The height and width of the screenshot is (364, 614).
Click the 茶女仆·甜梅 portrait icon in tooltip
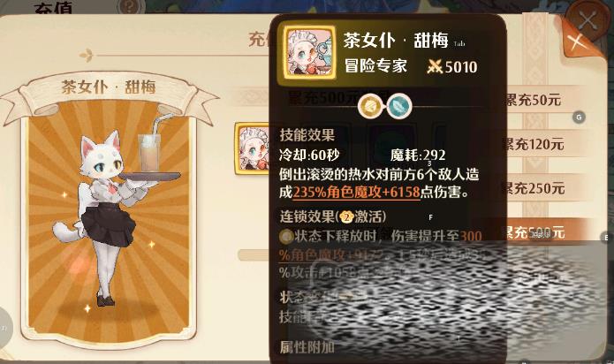309,53
